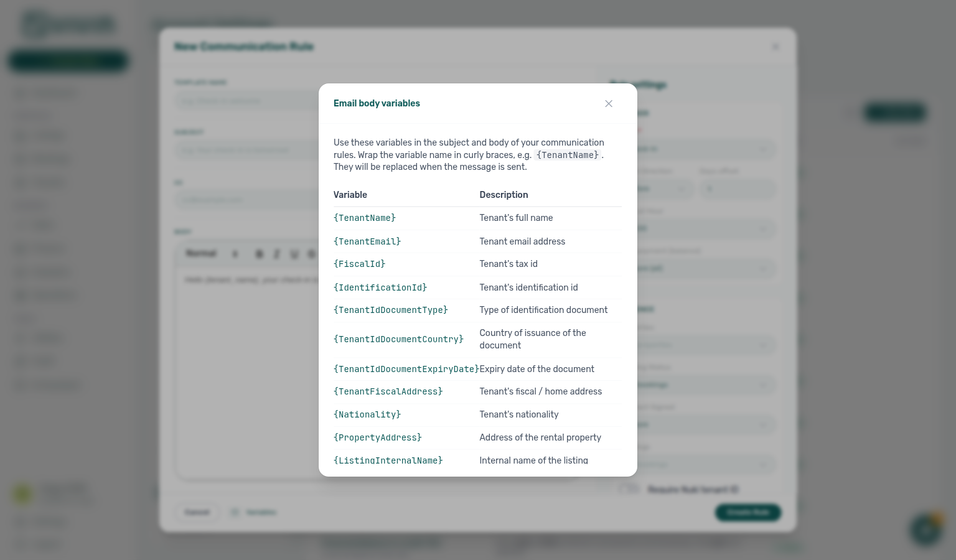Viewport: 956px width, 560px height.
Task: Click the {TenantIdDocumentType} variable
Action: click(391, 310)
